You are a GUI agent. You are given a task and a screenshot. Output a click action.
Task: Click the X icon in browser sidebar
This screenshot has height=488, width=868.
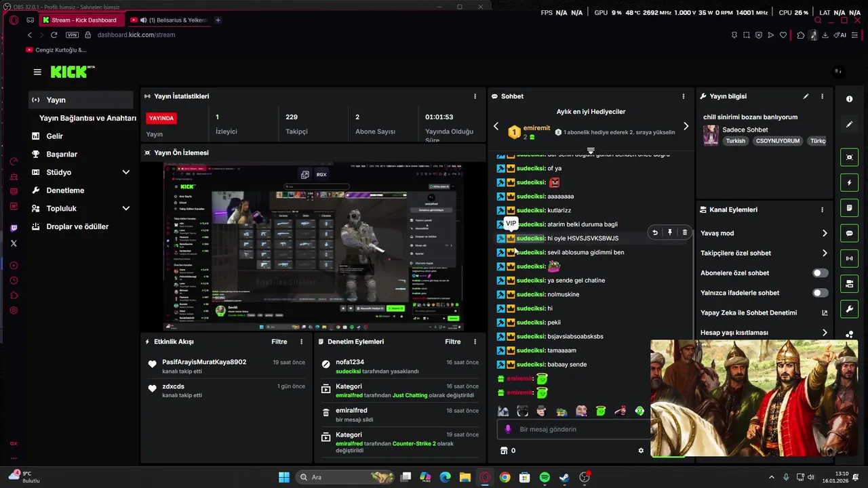coord(14,243)
